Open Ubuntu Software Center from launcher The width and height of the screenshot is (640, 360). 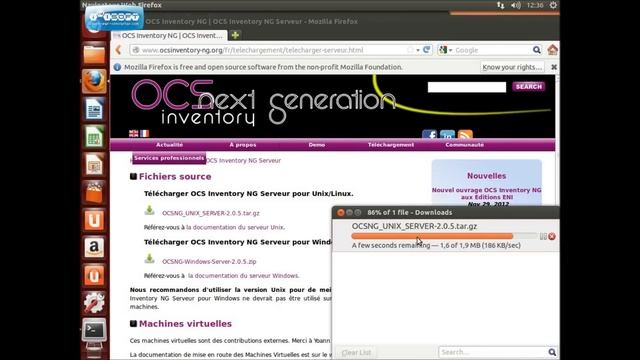pos(94,192)
